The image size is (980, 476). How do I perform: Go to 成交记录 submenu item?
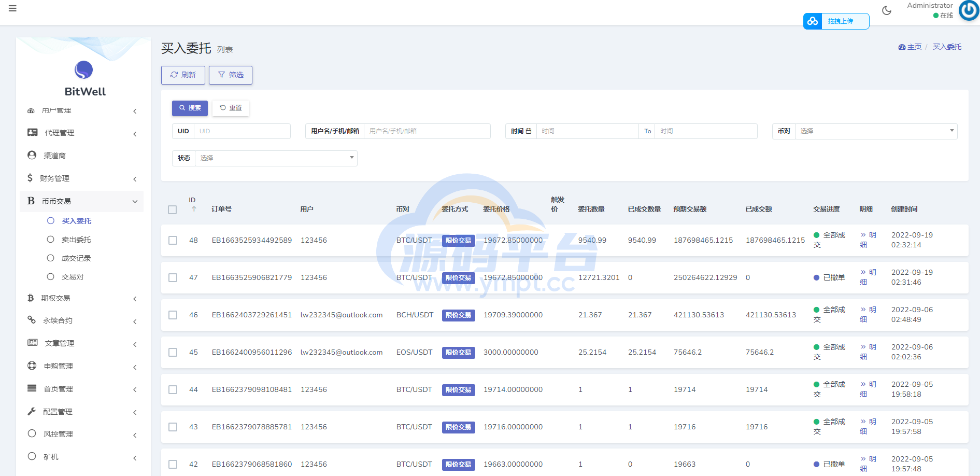(76, 258)
